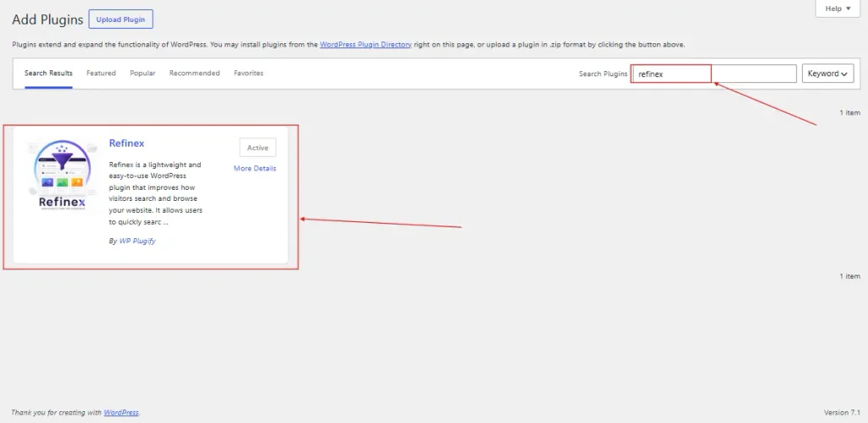Click the '1 item' count above results
The height and width of the screenshot is (423, 868).
(849, 113)
